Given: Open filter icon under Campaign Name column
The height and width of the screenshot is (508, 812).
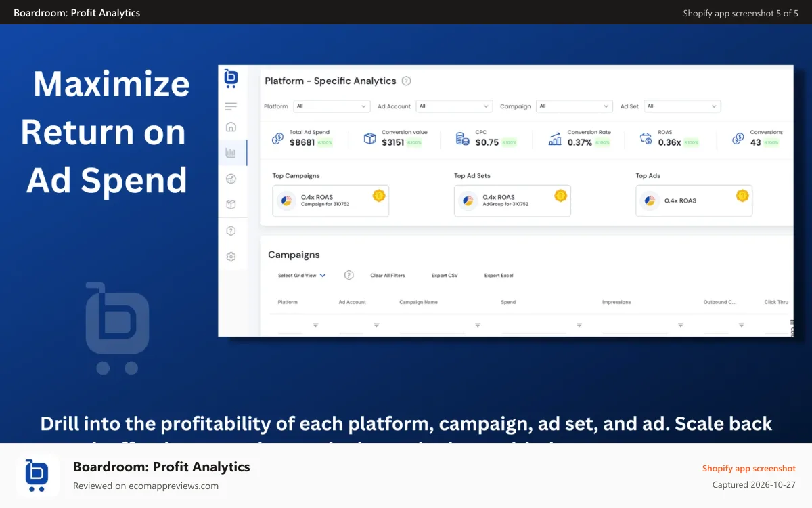Looking at the screenshot, I should tap(478, 325).
